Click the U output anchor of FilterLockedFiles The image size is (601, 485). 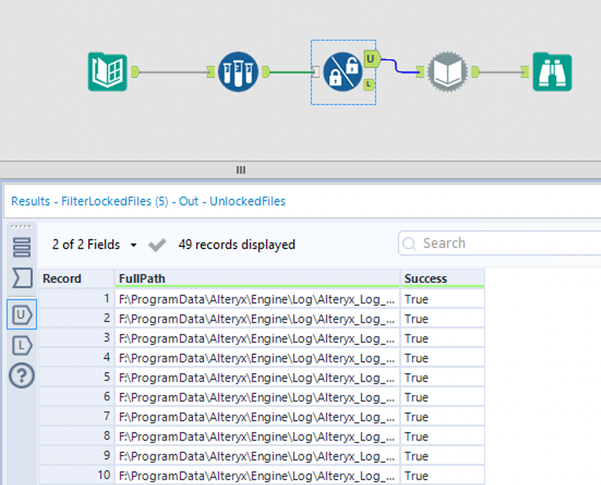[x=371, y=59]
